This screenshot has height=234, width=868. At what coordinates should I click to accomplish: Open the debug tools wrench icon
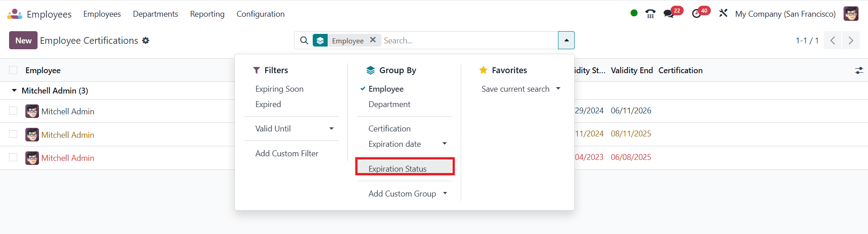(x=723, y=13)
